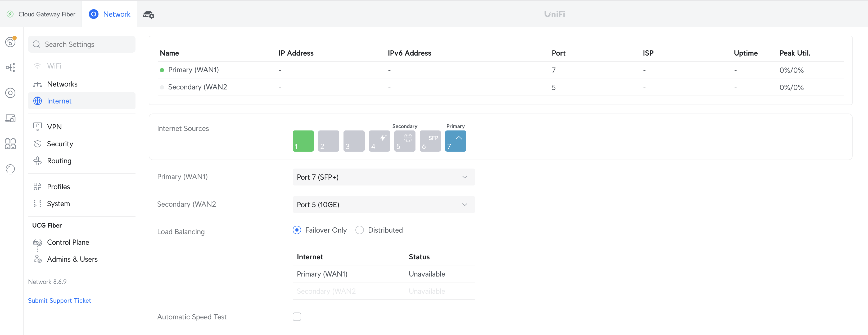The height and width of the screenshot is (335, 868).
Task: Switch to the Network tab
Action: (x=110, y=14)
